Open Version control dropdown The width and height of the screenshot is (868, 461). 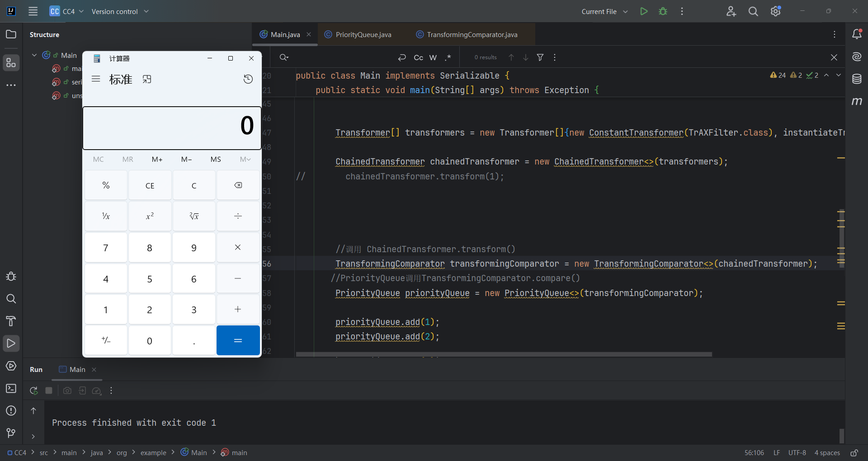[x=120, y=11]
